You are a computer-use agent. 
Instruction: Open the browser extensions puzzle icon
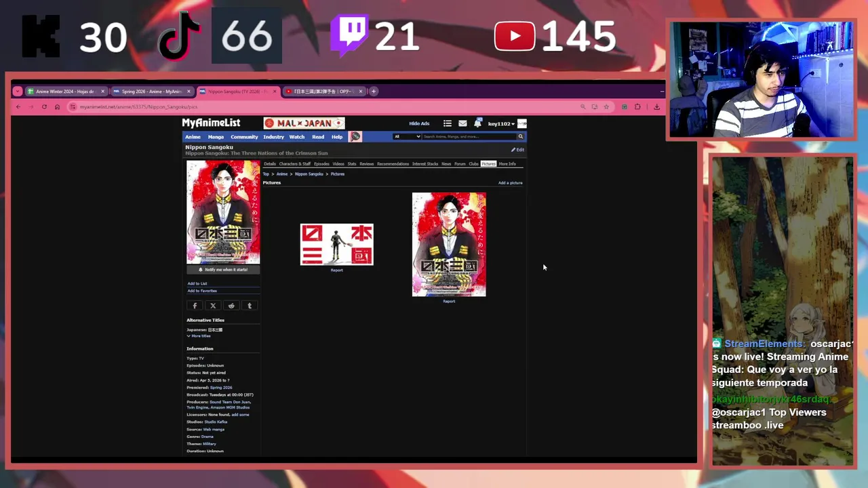click(637, 106)
